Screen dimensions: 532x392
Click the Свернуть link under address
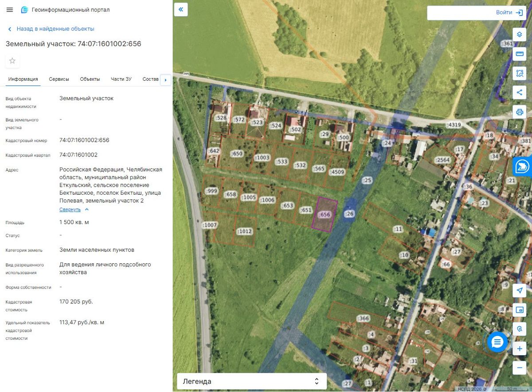click(70, 209)
